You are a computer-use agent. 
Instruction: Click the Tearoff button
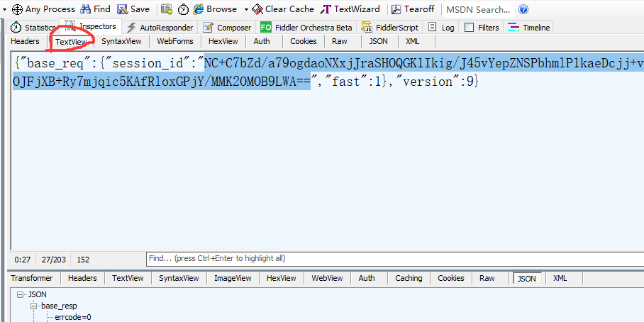tap(413, 9)
